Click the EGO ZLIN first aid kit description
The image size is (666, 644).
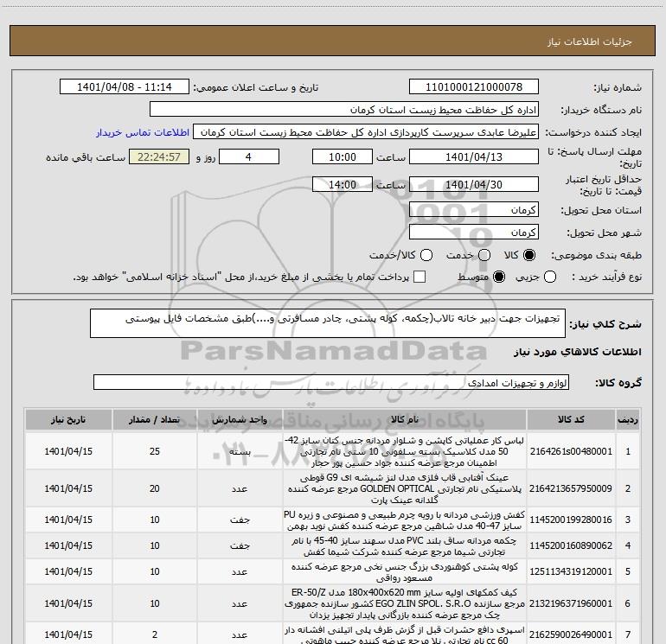405,603
